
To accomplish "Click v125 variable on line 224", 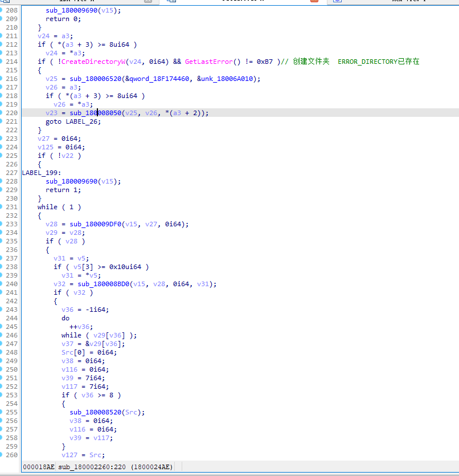I will [46, 147].
